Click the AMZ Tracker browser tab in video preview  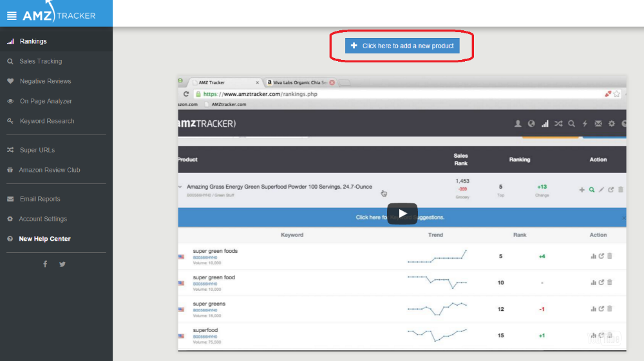point(226,82)
